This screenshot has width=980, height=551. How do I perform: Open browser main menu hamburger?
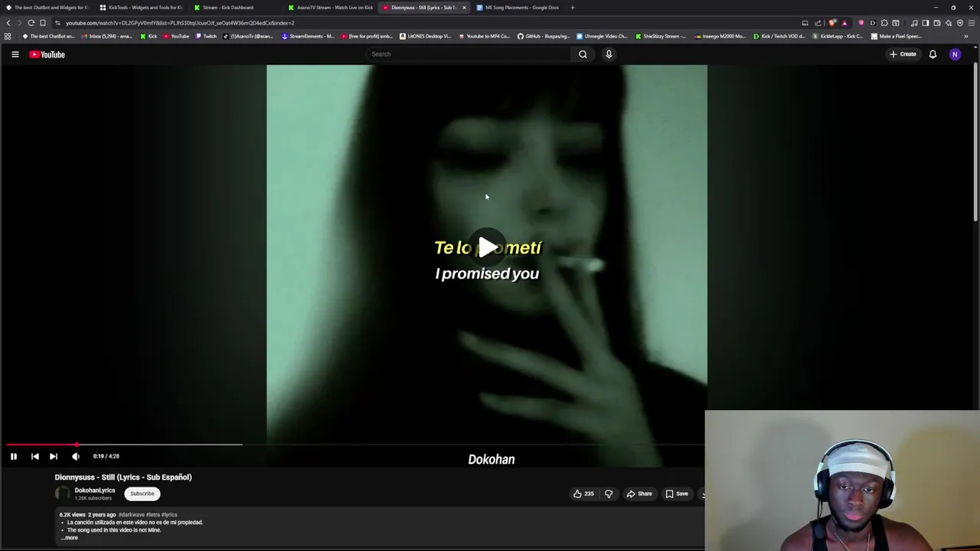pos(972,23)
